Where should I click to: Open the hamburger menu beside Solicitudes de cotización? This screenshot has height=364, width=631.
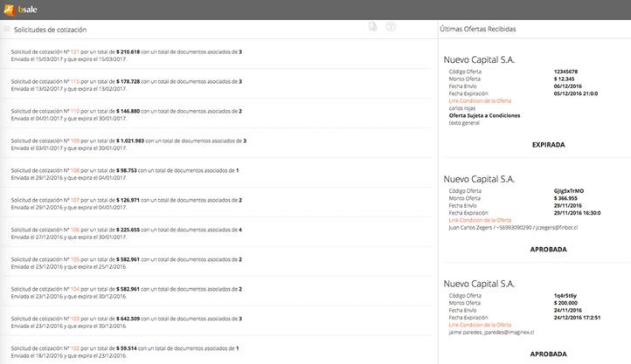(x=7, y=29)
